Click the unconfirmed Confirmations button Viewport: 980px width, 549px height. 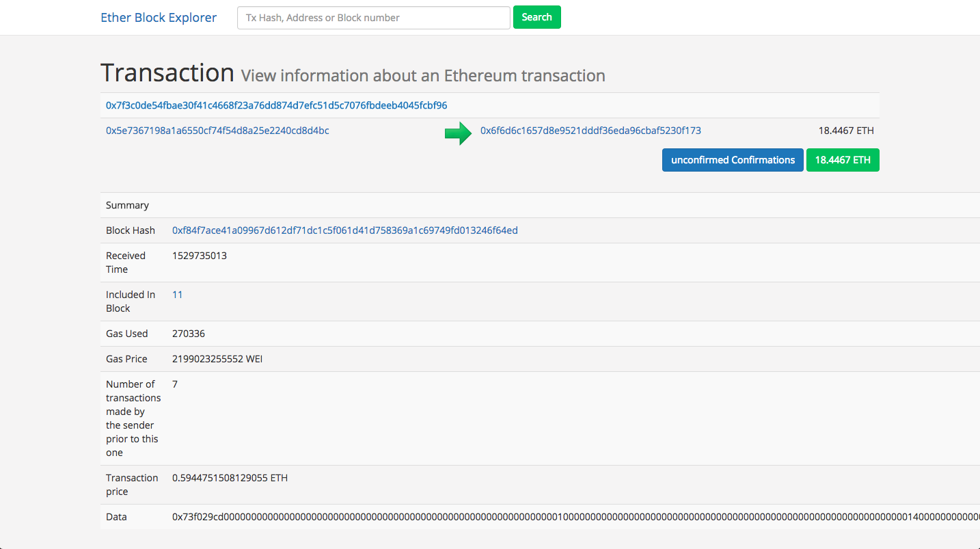(733, 160)
